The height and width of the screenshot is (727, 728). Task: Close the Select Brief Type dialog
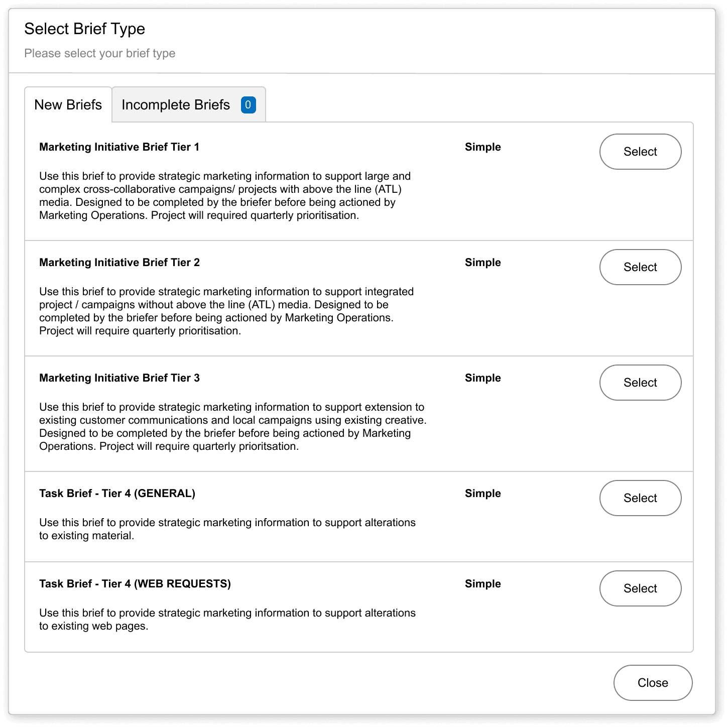click(653, 683)
